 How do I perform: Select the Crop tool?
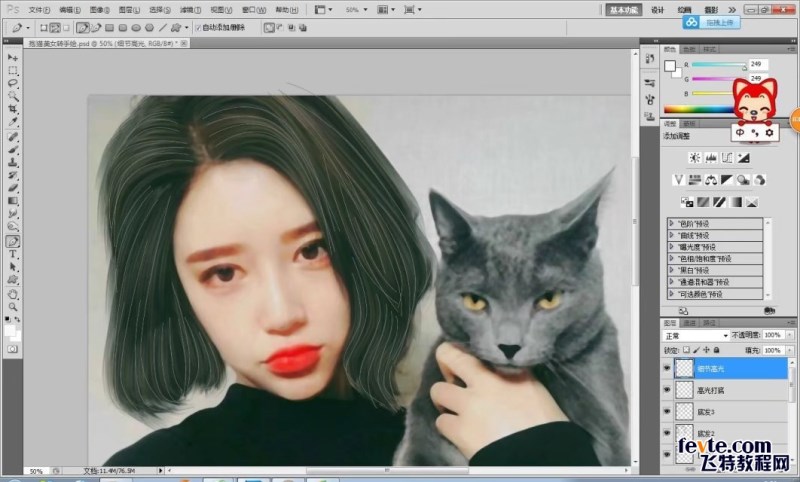13,109
